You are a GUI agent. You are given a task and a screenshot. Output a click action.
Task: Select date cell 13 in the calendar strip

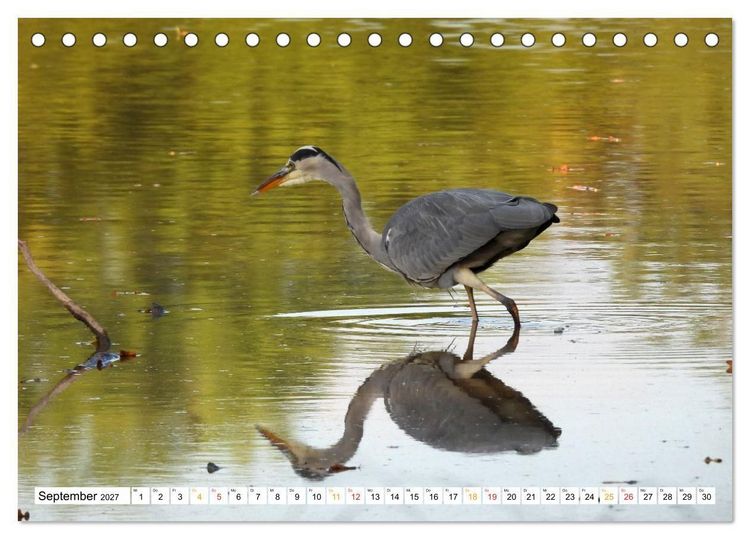point(375,496)
